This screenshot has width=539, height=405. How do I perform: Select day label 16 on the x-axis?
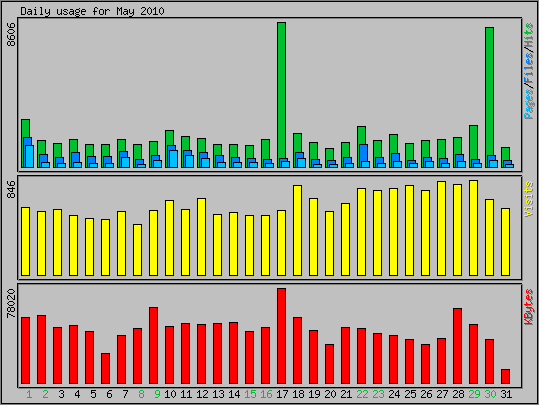266,394
